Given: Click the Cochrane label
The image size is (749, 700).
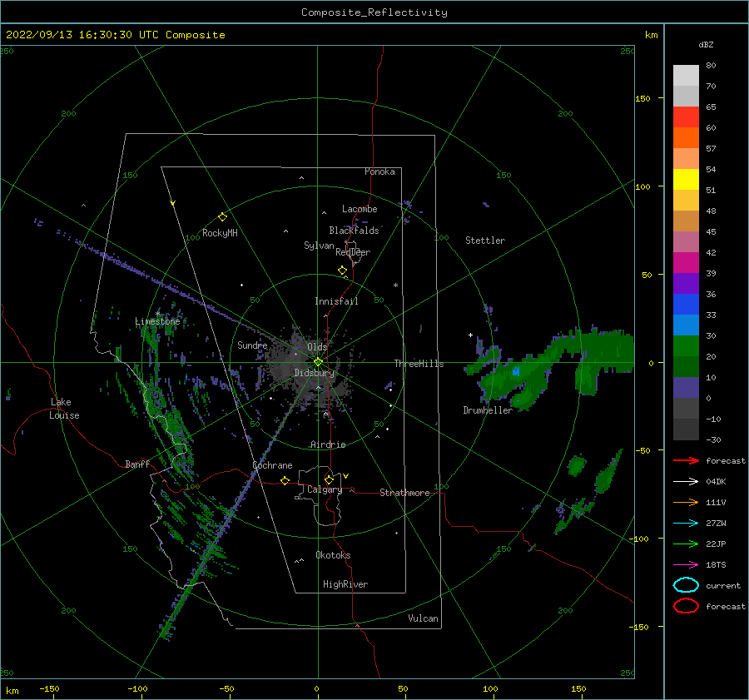Looking at the screenshot, I should coord(272,465).
